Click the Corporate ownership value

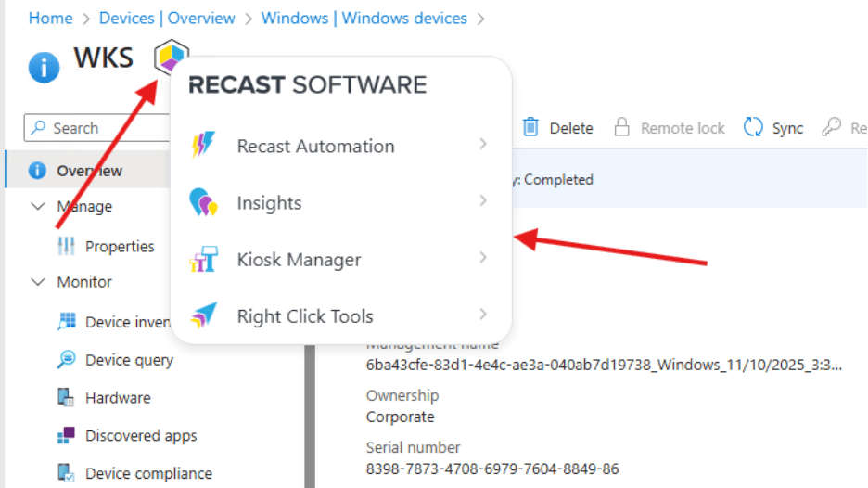click(401, 417)
